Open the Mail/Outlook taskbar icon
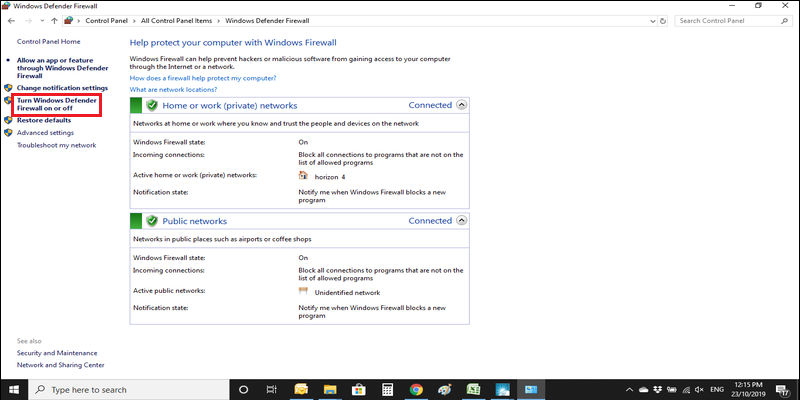This screenshot has width=800, height=400. point(301,390)
